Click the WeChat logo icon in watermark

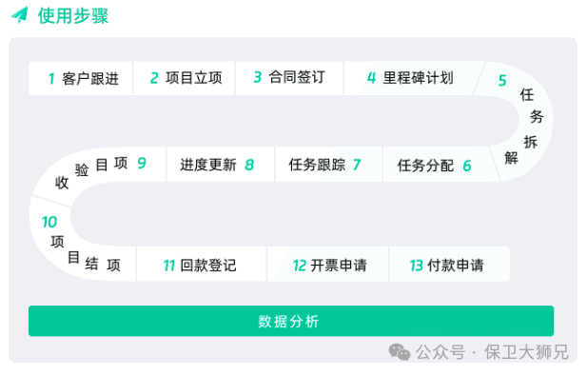[x=400, y=352]
